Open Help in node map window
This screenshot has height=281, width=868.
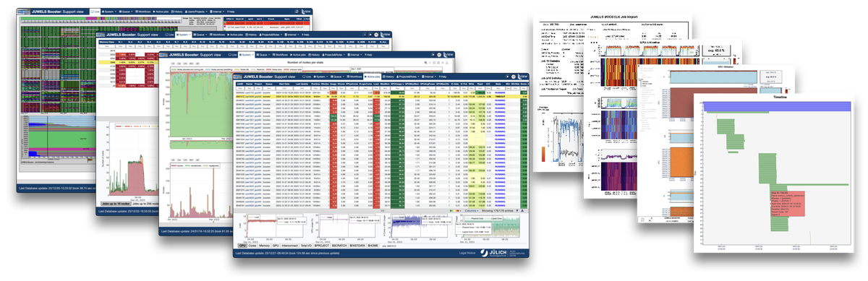click(x=231, y=12)
